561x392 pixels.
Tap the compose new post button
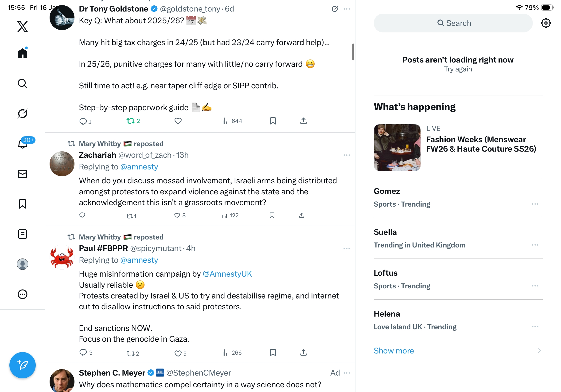click(23, 365)
